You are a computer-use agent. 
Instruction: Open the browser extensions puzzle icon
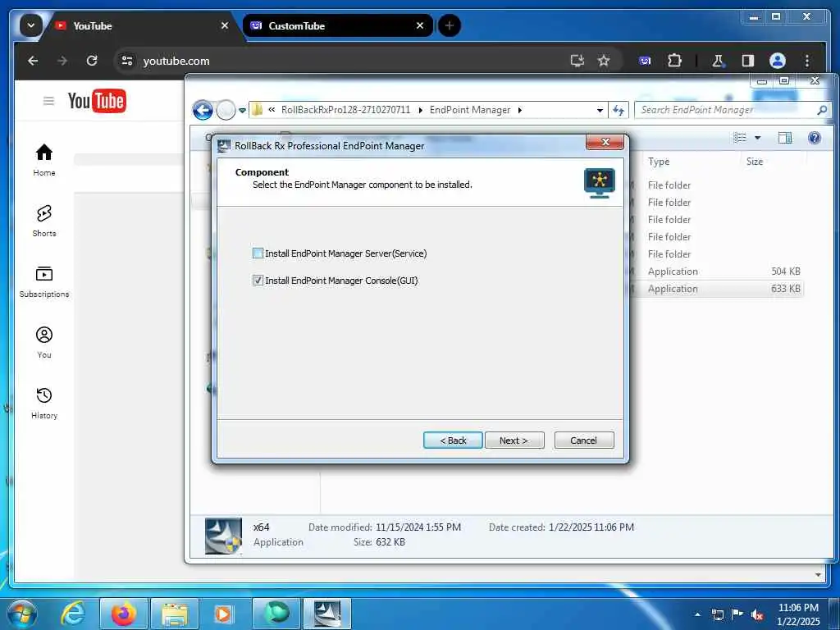pyautogui.click(x=674, y=61)
